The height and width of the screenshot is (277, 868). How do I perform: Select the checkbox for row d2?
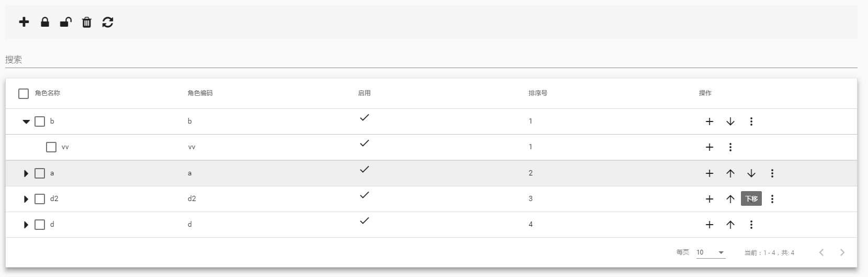click(40, 199)
